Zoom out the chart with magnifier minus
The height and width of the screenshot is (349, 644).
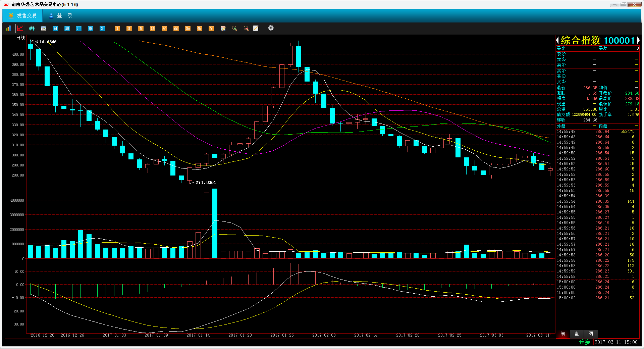pyautogui.click(x=246, y=29)
